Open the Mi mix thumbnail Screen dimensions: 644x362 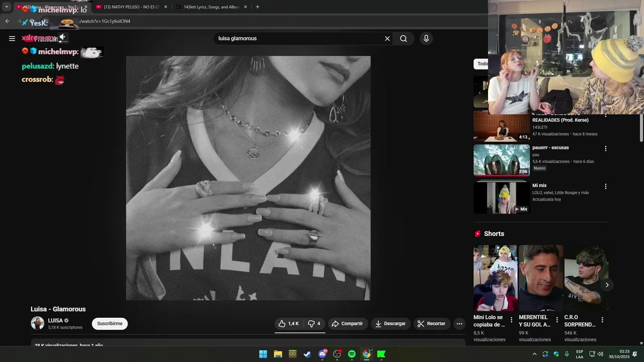pos(502,198)
